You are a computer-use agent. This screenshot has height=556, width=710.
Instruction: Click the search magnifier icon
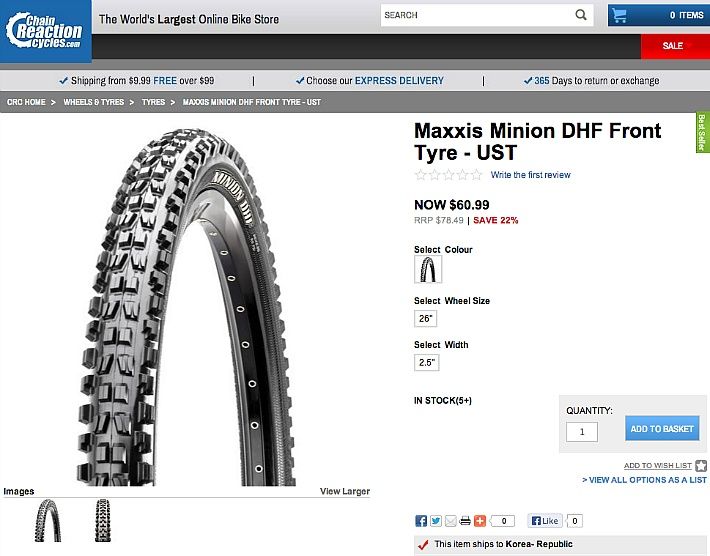[x=581, y=15]
